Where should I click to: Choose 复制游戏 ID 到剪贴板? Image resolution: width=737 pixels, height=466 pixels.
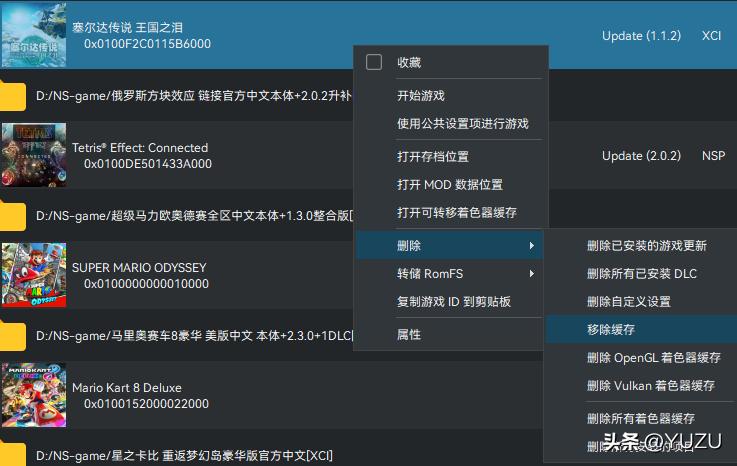point(454,301)
